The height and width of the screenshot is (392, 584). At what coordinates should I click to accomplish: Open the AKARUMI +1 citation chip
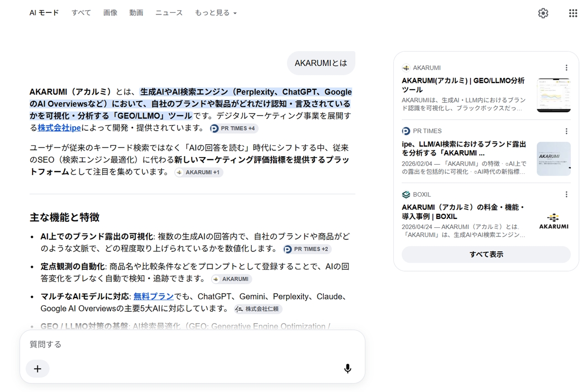tap(198, 172)
